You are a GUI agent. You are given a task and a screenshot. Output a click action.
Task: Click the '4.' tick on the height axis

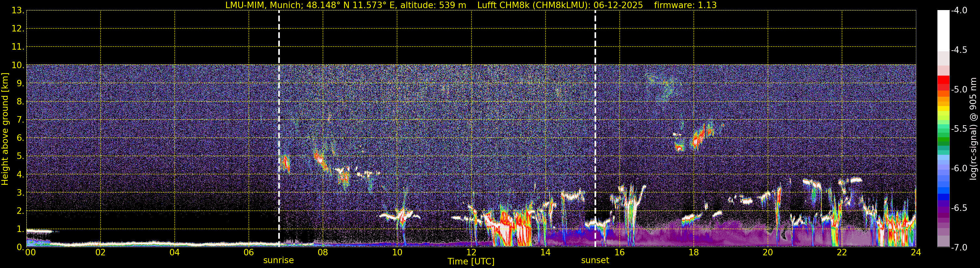click(20, 175)
